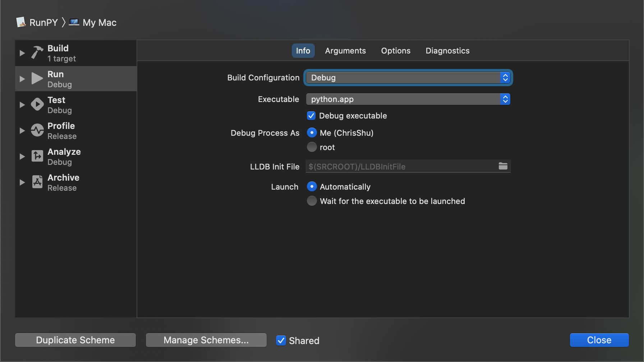Click the Analyze action icon
The width and height of the screenshot is (644, 362).
click(37, 156)
